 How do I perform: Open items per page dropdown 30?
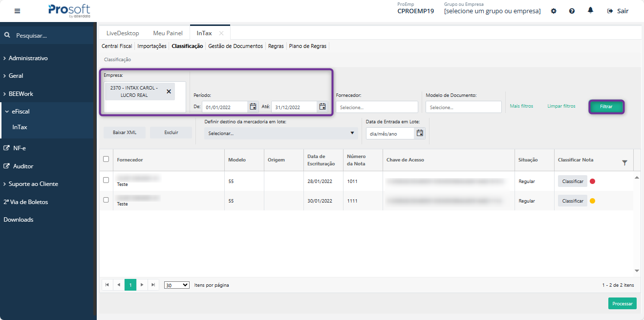coord(177,285)
